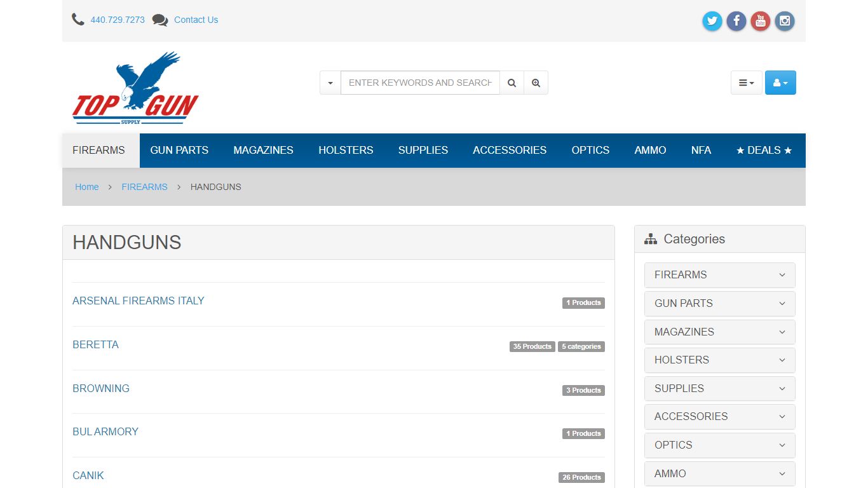The height and width of the screenshot is (488, 868).
Task: Click the HANDGUNS breadcrumb text
Action: pos(216,187)
